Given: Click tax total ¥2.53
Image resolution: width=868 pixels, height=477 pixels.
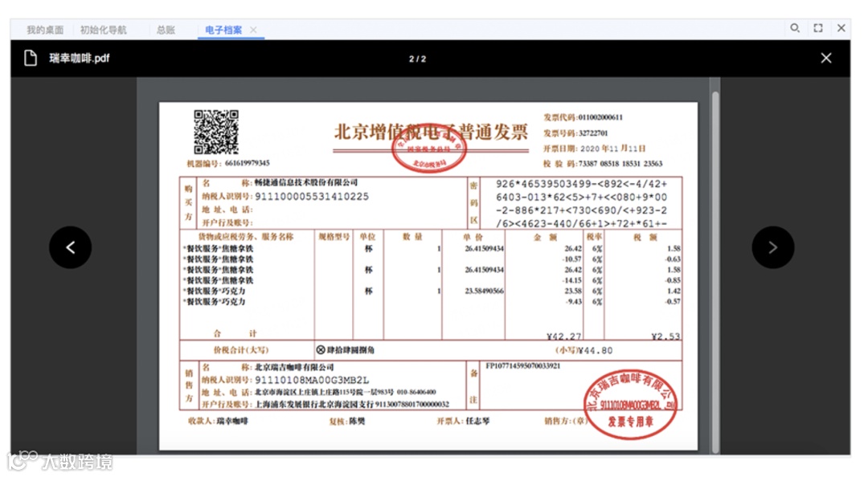Looking at the screenshot, I should click(665, 336).
